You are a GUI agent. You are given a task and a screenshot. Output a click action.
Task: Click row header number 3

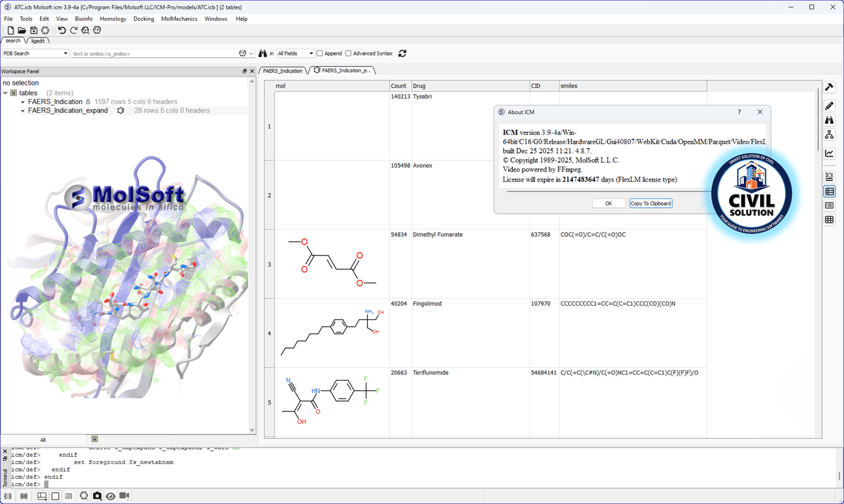point(270,264)
